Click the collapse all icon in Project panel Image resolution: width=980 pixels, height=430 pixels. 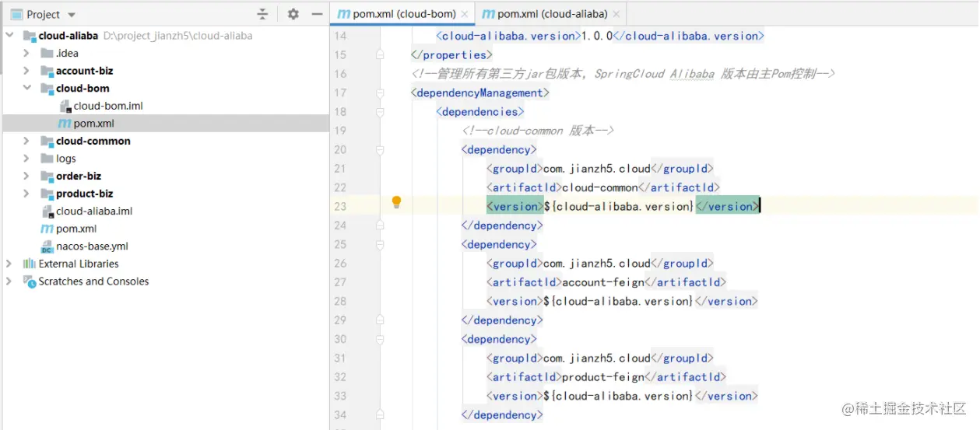(x=262, y=14)
